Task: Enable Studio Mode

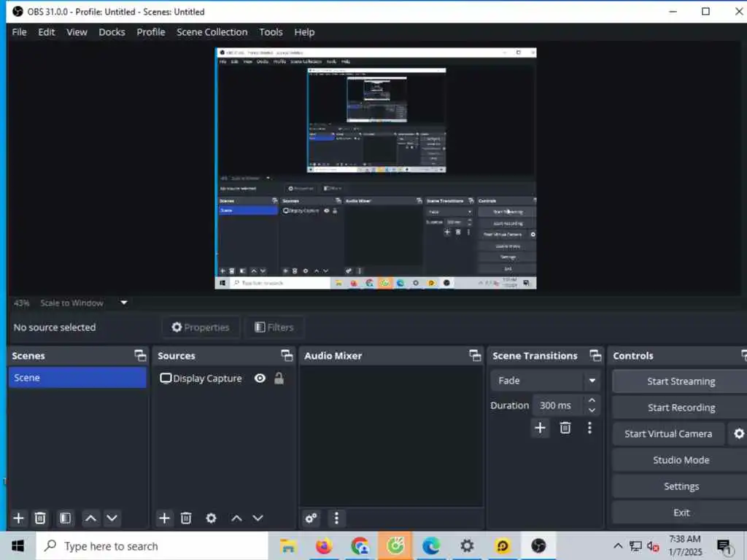Action: coord(681,460)
